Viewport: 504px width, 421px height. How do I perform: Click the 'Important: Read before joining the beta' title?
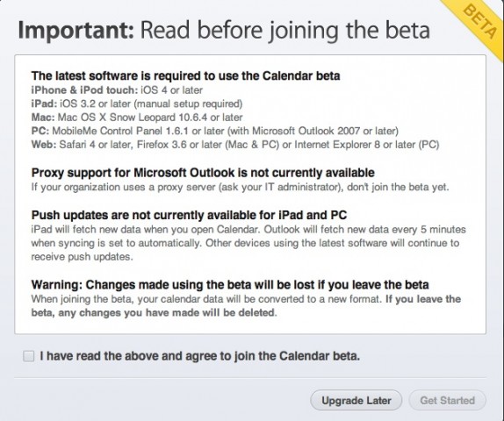tap(224, 30)
